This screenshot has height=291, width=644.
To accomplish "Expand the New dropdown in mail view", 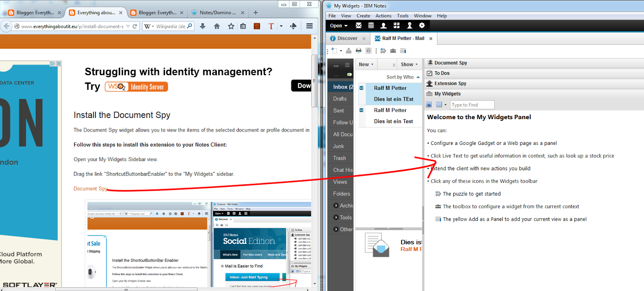I will [x=366, y=64].
